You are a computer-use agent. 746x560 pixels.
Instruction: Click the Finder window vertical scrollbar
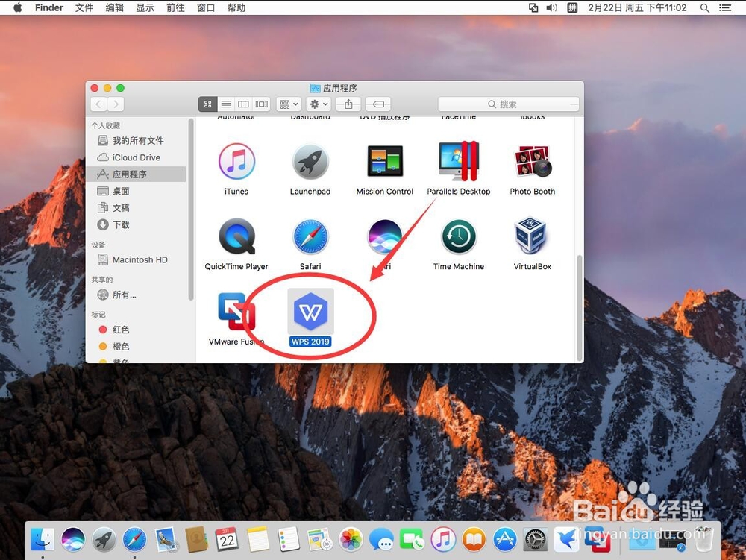(x=579, y=308)
